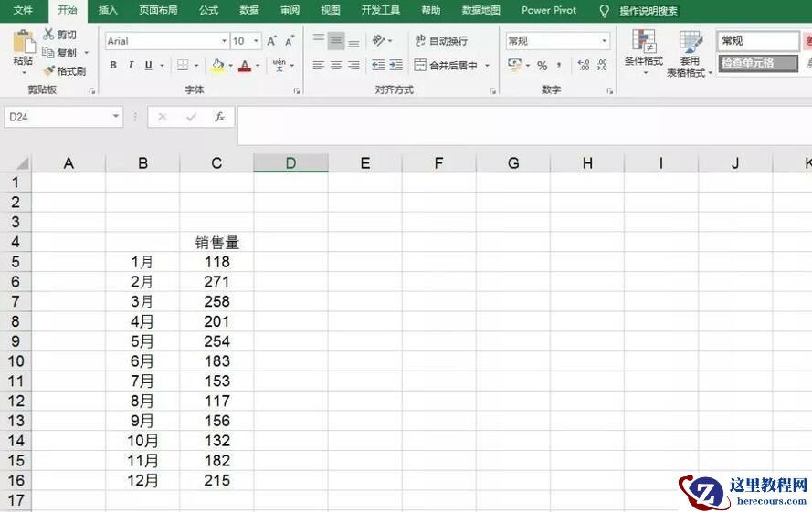
Task: Switch to the 公式 Formulas tab
Action: pos(208,10)
